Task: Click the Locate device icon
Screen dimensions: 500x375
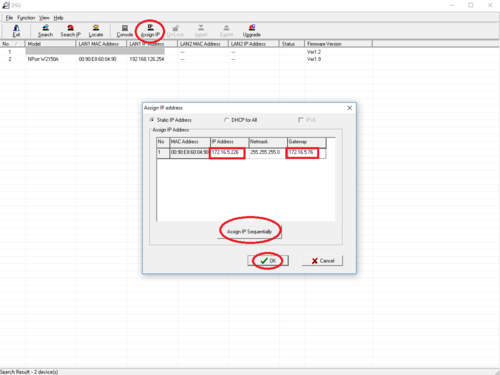Action: (x=96, y=31)
